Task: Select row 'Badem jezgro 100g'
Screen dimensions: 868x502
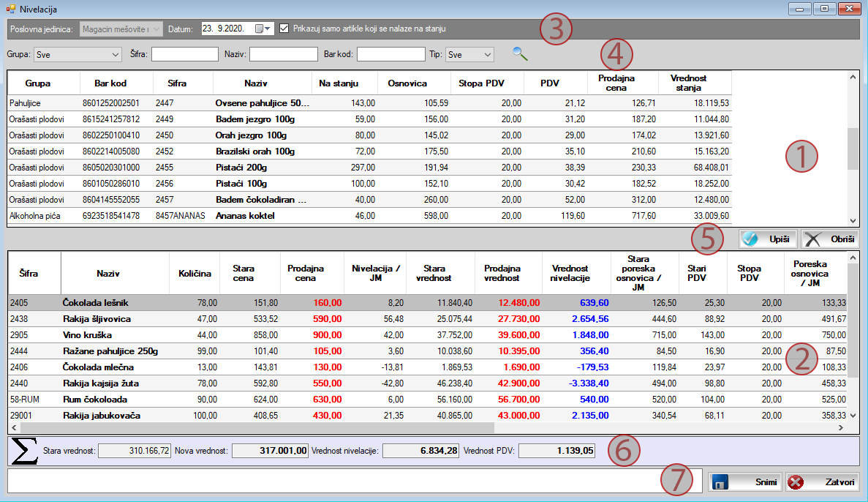Action: coord(370,119)
